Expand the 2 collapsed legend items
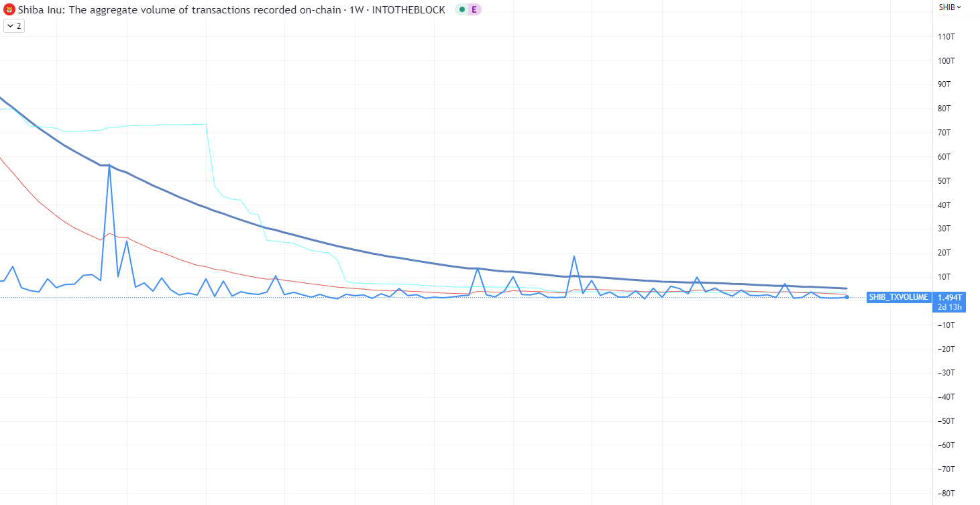The height and width of the screenshot is (505, 980). pyautogui.click(x=13, y=25)
